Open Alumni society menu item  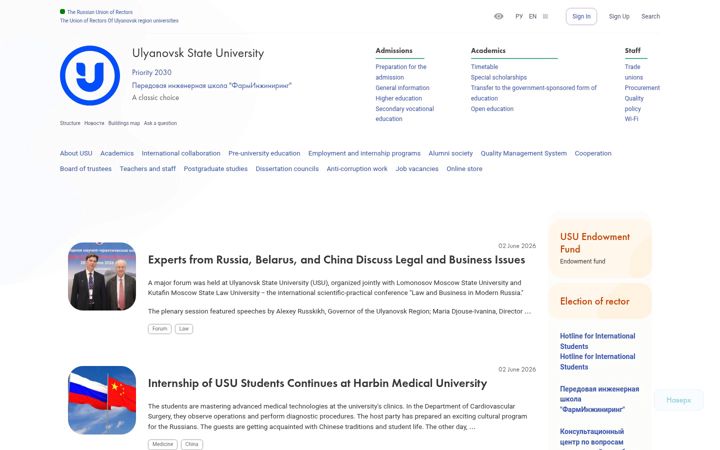click(x=450, y=153)
